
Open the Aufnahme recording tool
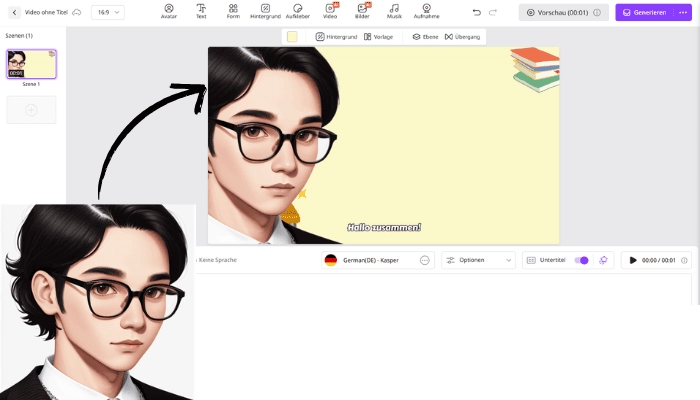point(426,11)
